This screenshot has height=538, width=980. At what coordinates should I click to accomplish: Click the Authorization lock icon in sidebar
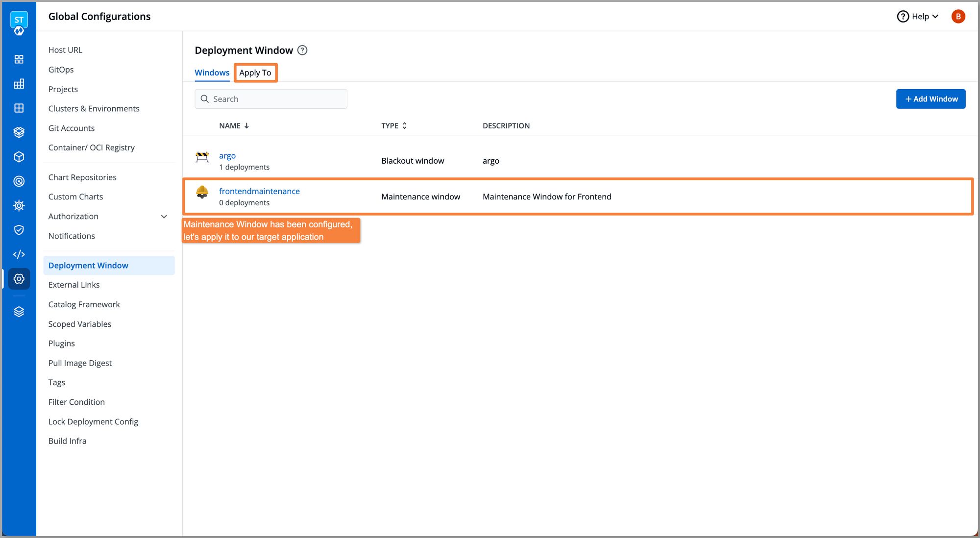click(18, 229)
